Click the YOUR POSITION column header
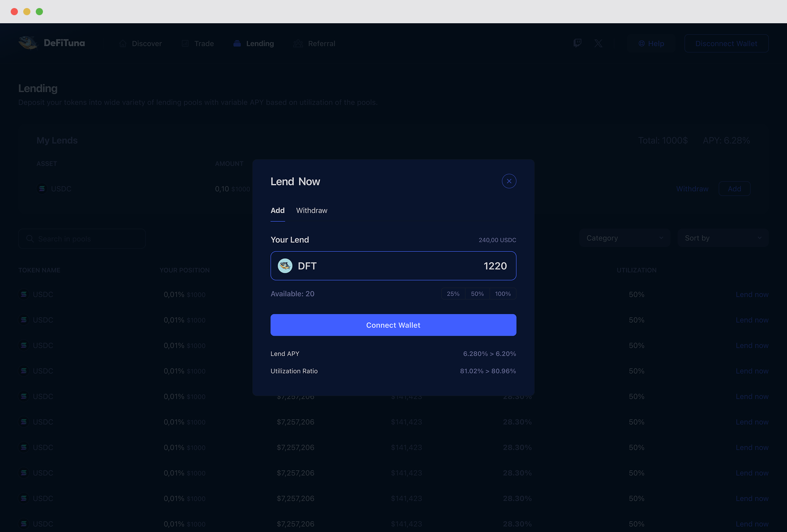 (x=185, y=270)
